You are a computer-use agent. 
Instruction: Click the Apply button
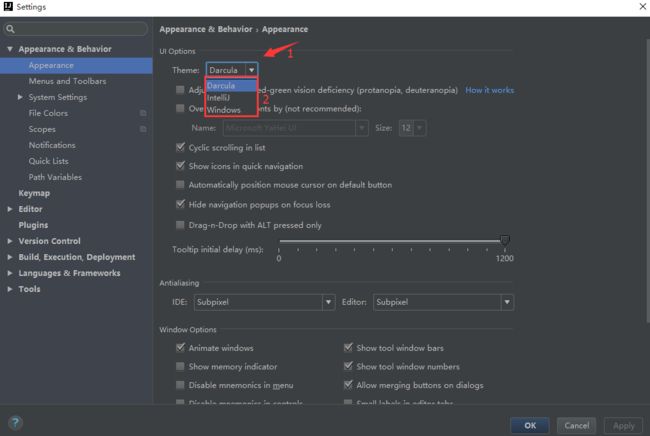pyautogui.click(x=623, y=426)
